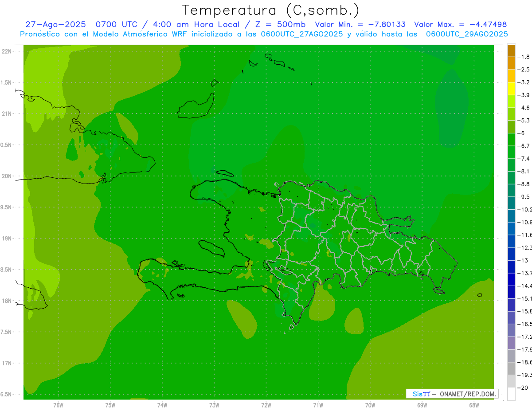This screenshot has height=411, width=532.
Task: Click the "74W" longitude axis label
Action: pos(162,405)
